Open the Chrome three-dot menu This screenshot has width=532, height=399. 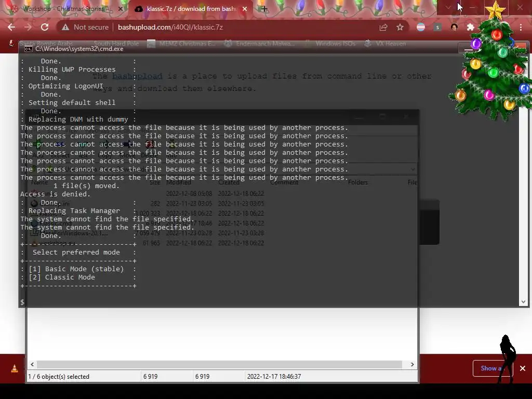(x=521, y=27)
